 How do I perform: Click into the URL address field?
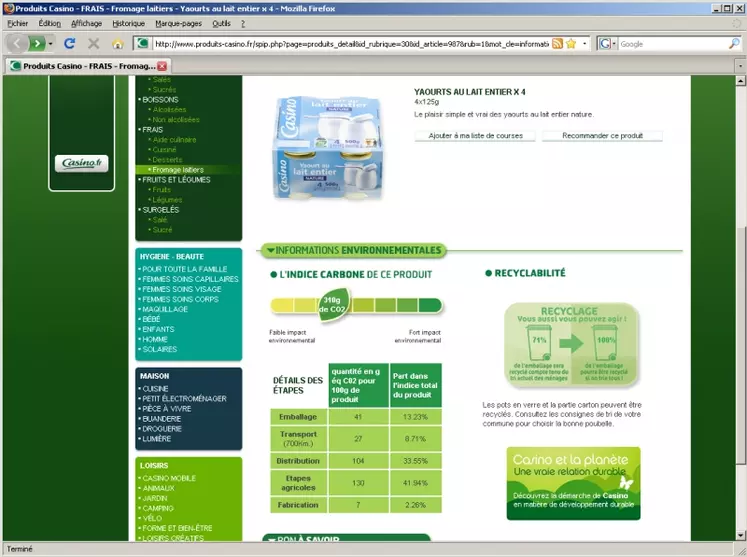[x=352, y=44]
